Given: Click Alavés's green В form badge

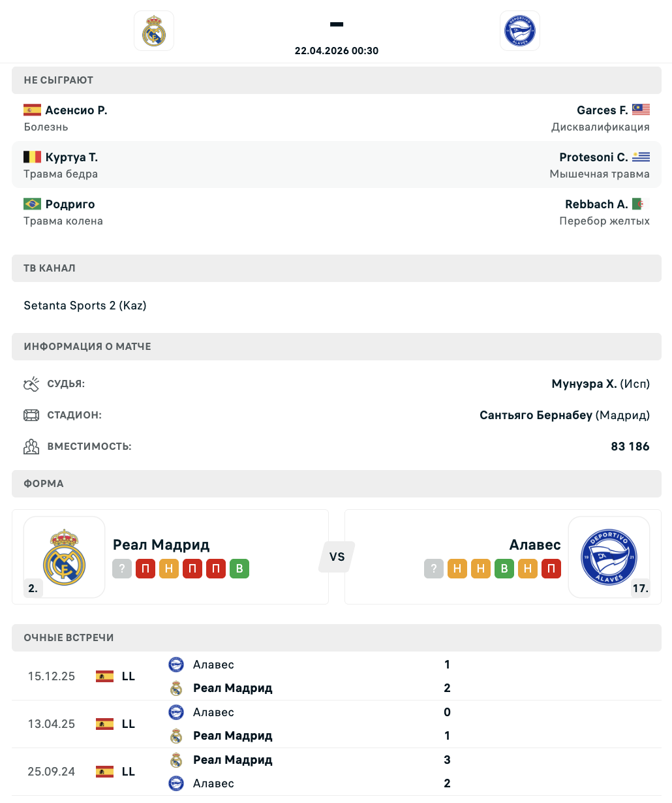Looking at the screenshot, I should [x=504, y=569].
